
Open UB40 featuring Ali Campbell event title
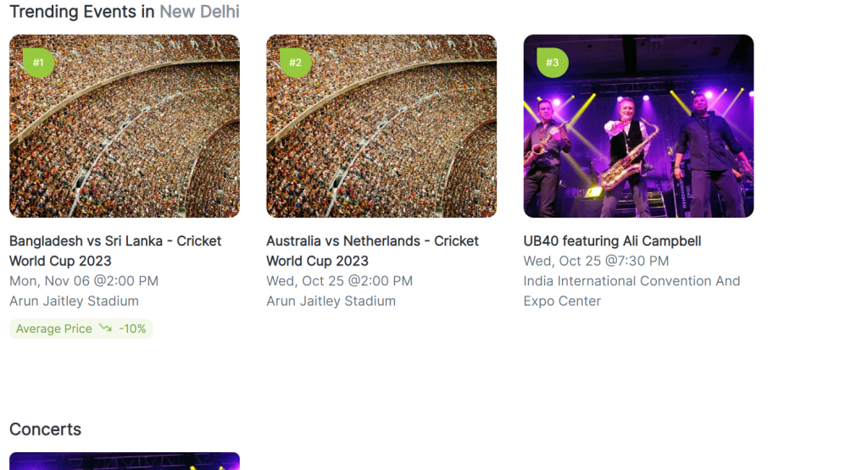click(612, 241)
